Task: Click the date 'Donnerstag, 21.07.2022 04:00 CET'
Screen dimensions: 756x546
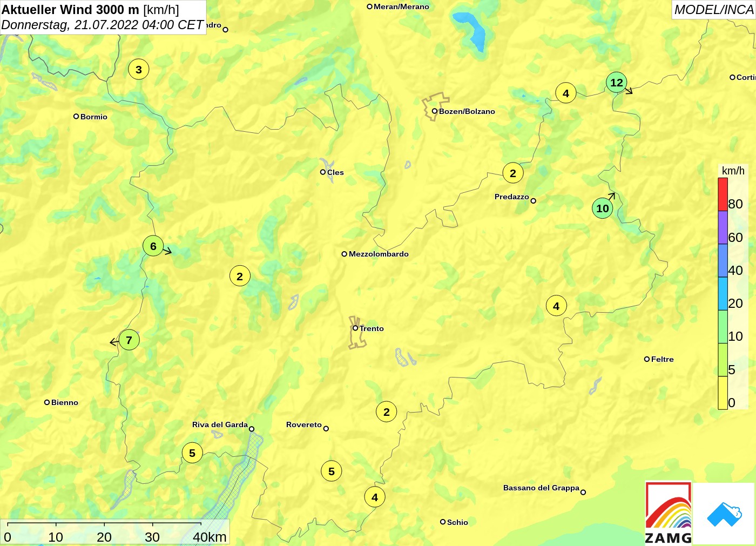Action: point(102,25)
